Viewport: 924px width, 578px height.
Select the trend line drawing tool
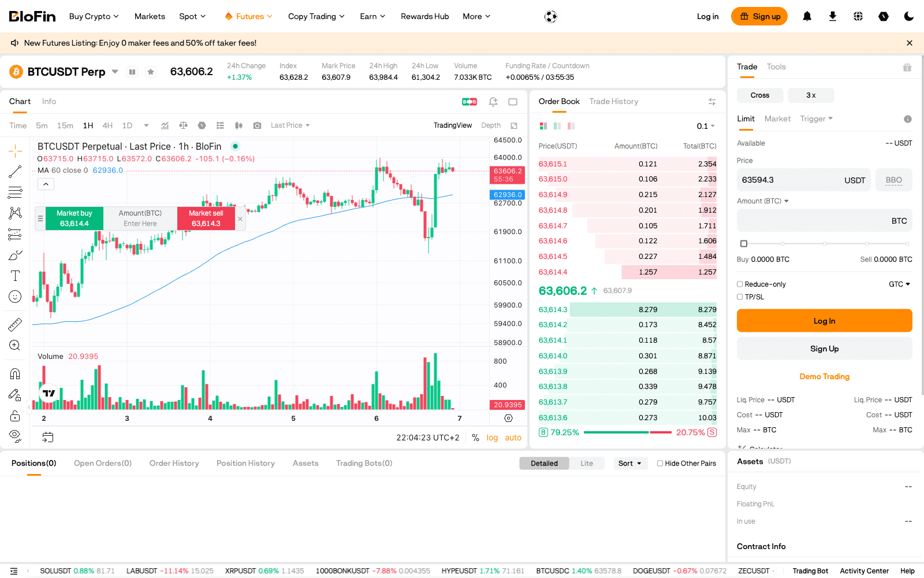tap(15, 172)
